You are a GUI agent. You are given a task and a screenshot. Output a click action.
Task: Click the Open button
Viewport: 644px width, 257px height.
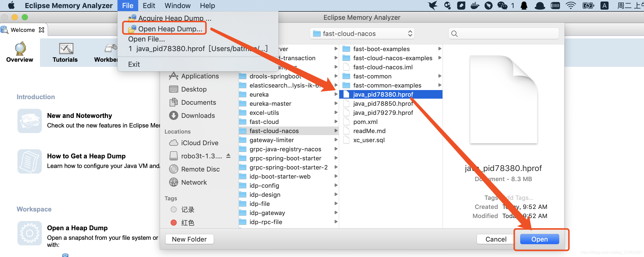click(539, 239)
